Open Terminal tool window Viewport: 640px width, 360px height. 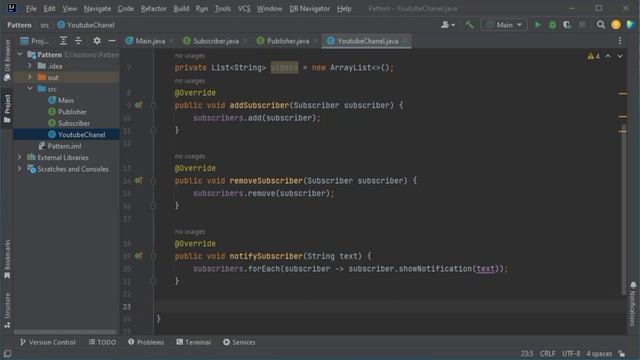pos(194,342)
